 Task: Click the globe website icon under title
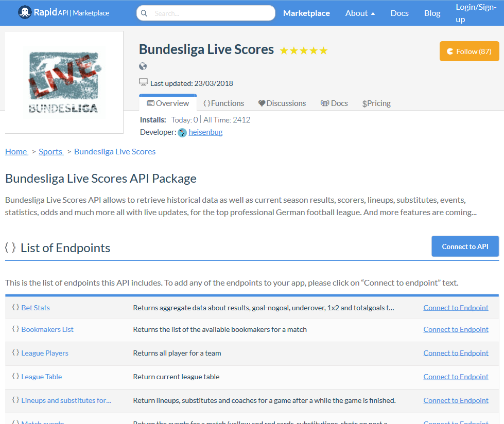[x=143, y=66]
